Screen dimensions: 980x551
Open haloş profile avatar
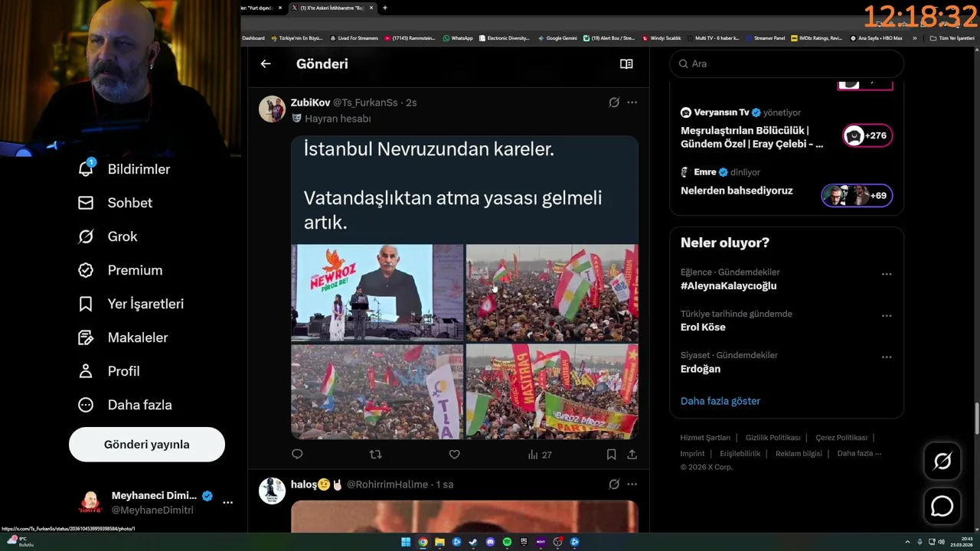point(272,491)
